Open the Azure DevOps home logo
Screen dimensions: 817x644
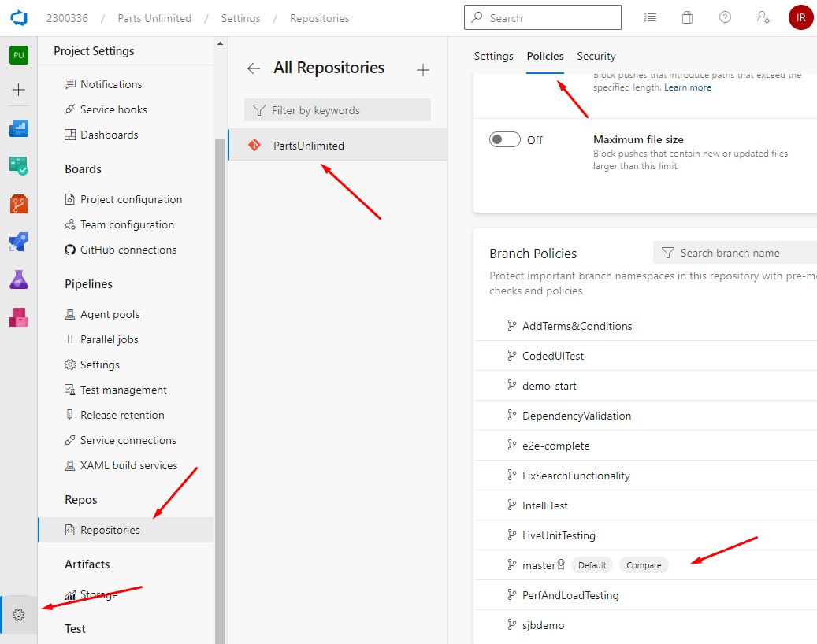tap(19, 18)
